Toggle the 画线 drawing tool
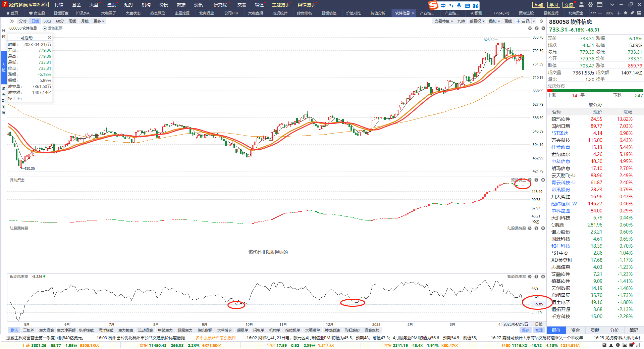 click(508, 21)
